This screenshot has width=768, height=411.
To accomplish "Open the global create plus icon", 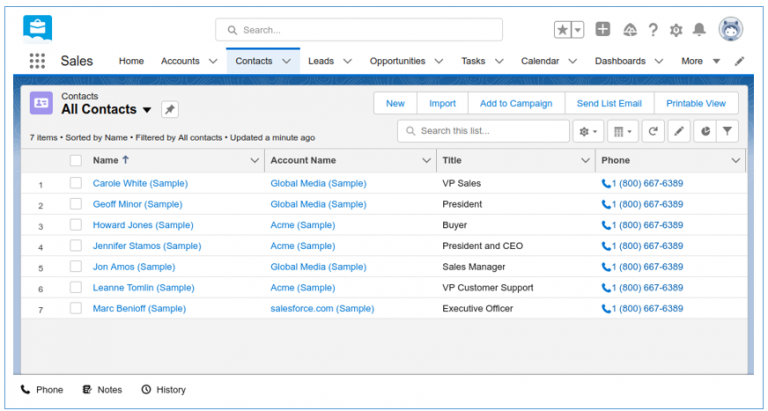I will point(603,30).
